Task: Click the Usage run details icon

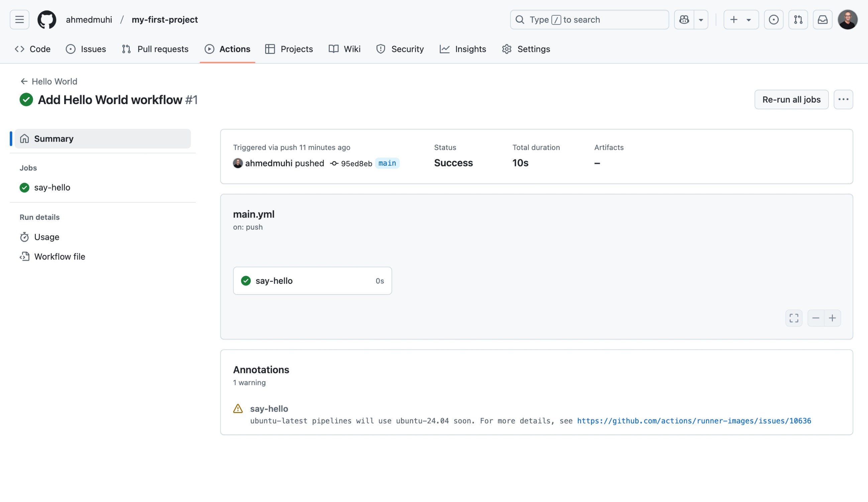Action: [x=24, y=237]
